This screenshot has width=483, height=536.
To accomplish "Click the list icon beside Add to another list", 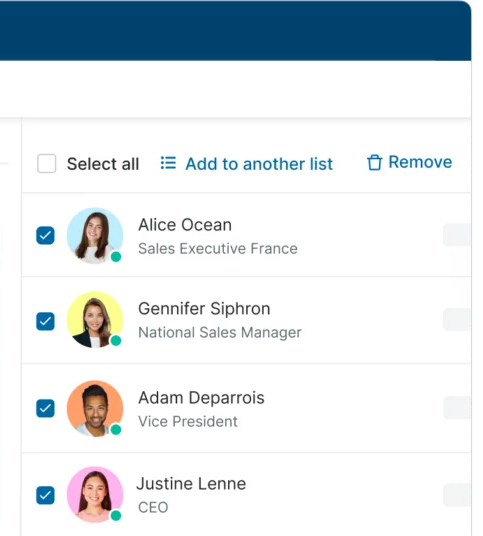I will (x=168, y=163).
